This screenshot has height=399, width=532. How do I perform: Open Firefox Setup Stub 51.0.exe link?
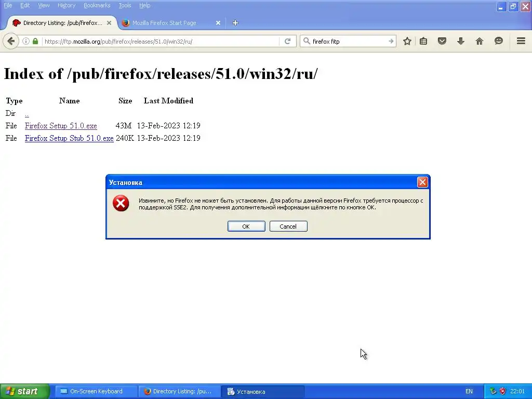(x=69, y=138)
